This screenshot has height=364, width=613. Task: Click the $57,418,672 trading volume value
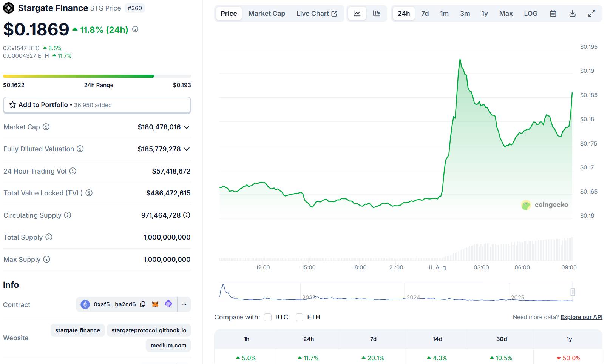171,171
